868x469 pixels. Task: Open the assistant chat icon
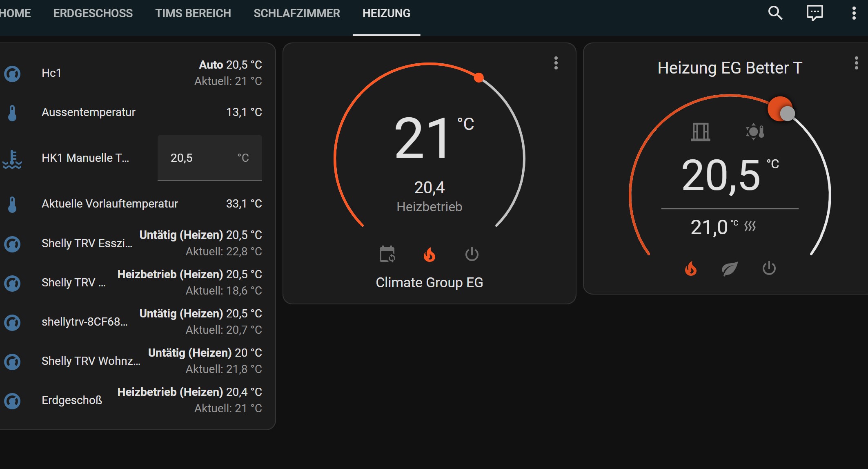coord(815,13)
